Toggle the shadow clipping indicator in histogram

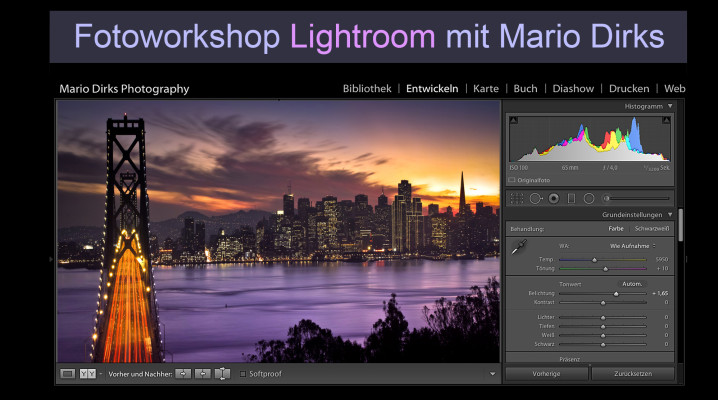point(513,120)
